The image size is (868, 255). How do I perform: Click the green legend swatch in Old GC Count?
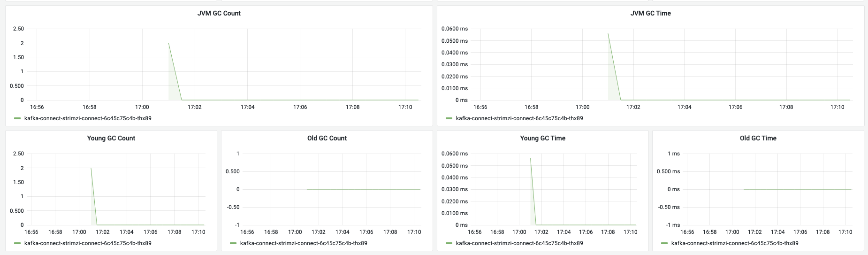233,243
